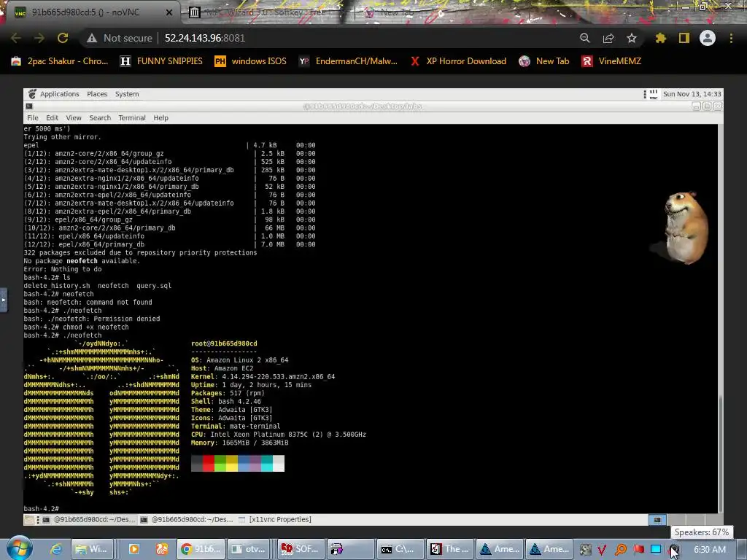Switch to C:\ command prompt taskbar window
Screen dimensions: 747x560
point(400,549)
